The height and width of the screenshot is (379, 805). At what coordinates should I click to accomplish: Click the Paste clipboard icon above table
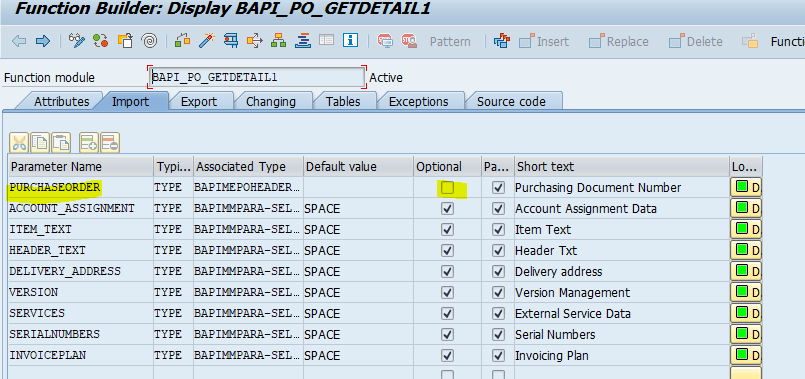point(61,142)
